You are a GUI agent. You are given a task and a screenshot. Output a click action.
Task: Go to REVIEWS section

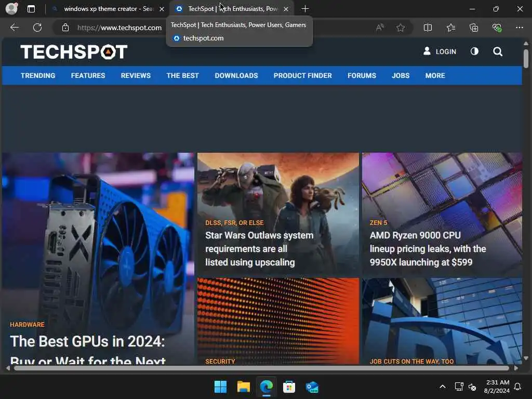pyautogui.click(x=136, y=75)
